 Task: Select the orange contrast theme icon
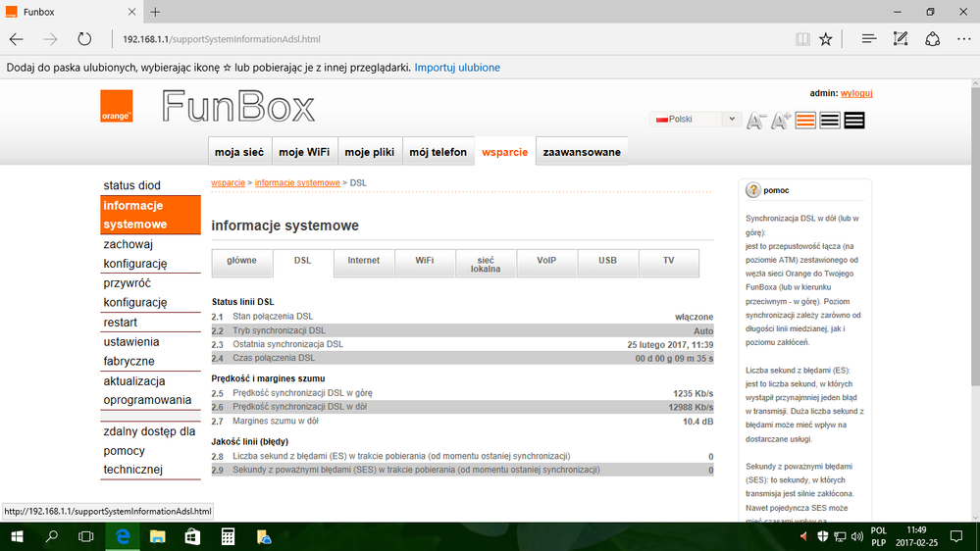805,120
